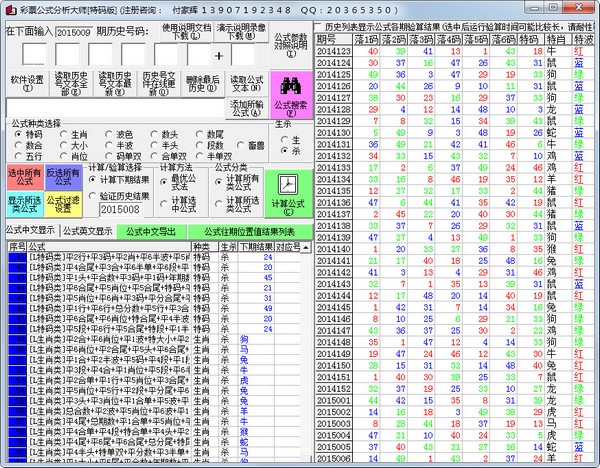This screenshot has height=468, width=600.
Task: Click the app icon in the title bar
Action: (x=11, y=10)
